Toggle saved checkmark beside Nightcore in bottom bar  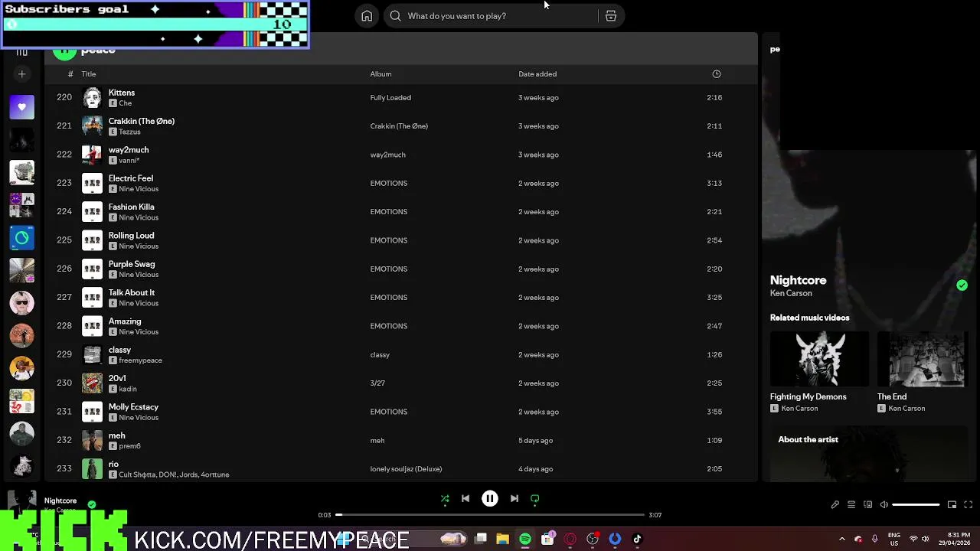[x=92, y=504]
